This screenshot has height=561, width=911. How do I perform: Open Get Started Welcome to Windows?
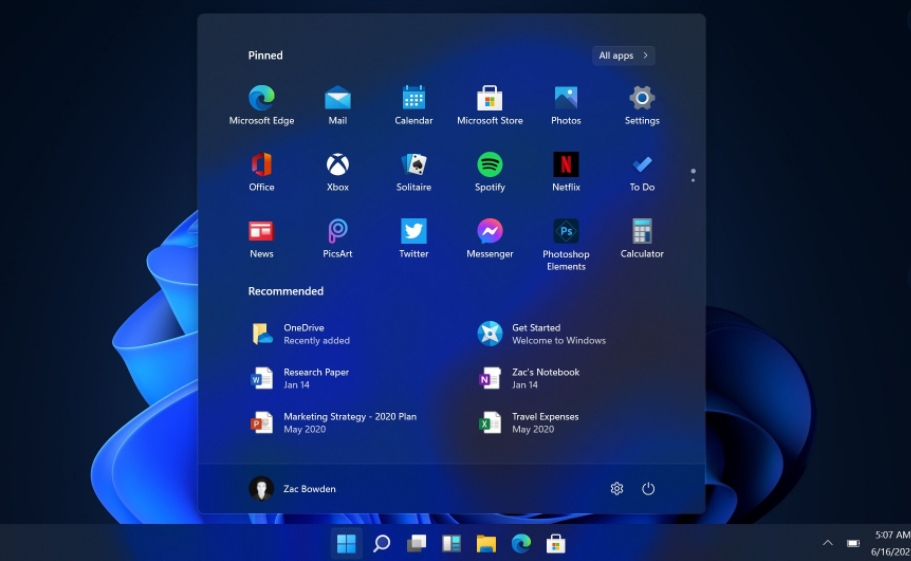(x=541, y=334)
